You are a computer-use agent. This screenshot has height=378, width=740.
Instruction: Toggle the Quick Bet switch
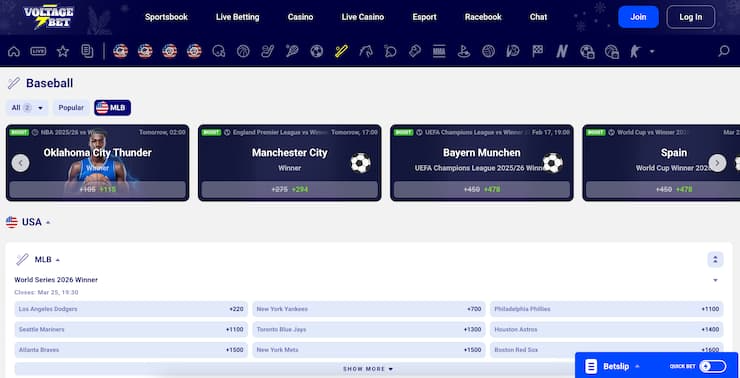pos(713,366)
